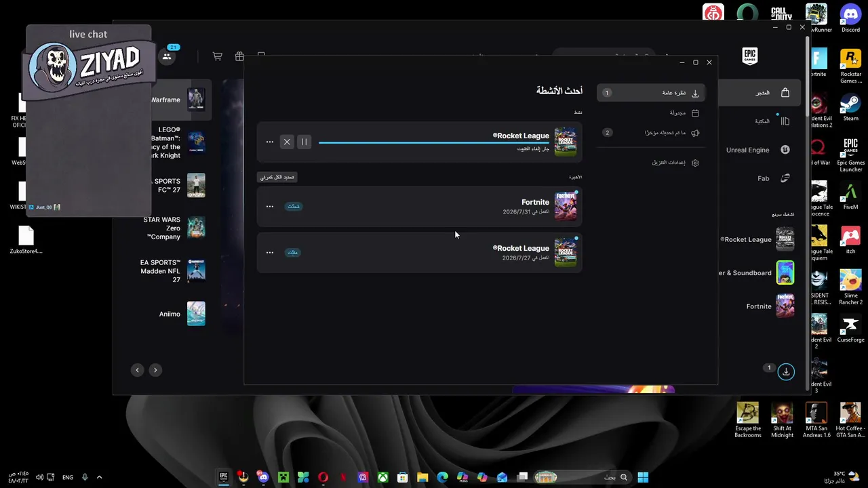Click the mark all as read button
The image size is (868, 488).
point(277,177)
